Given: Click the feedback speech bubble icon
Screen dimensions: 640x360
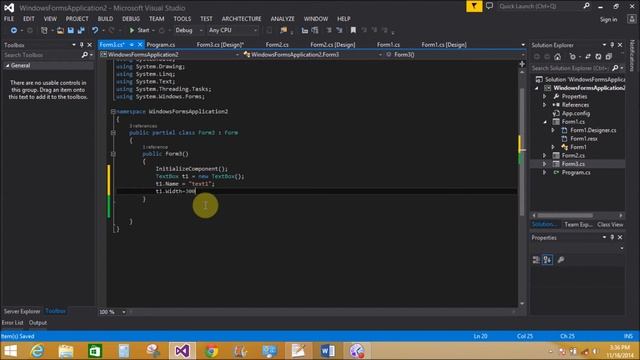Looking at the screenshot, I should pyautogui.click(x=489, y=6).
